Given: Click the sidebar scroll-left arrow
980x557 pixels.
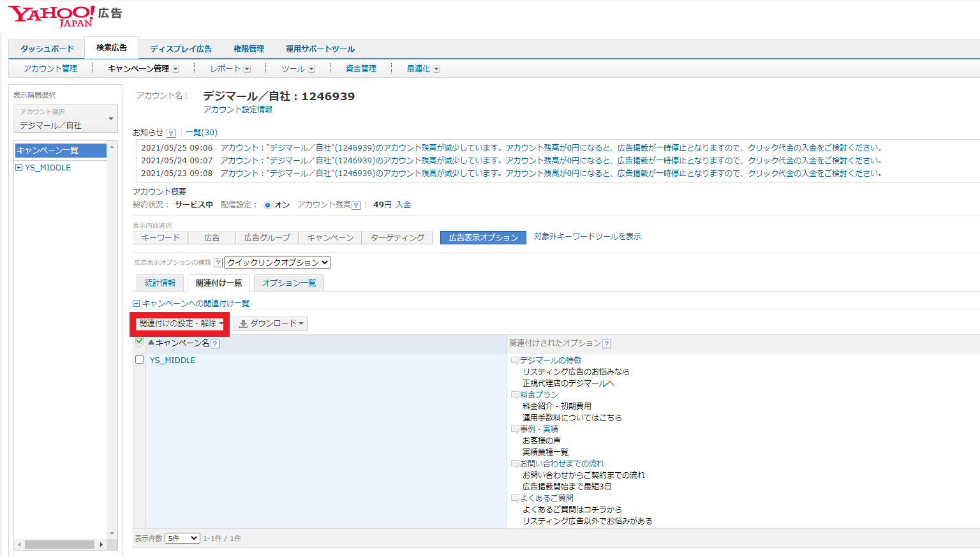Looking at the screenshot, I should (x=19, y=545).
